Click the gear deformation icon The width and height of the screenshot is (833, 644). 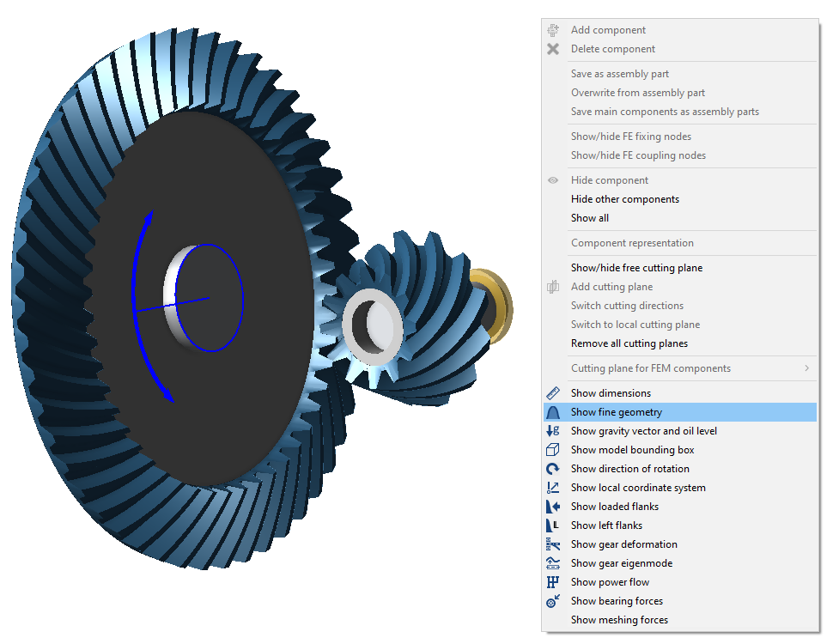[x=553, y=544]
